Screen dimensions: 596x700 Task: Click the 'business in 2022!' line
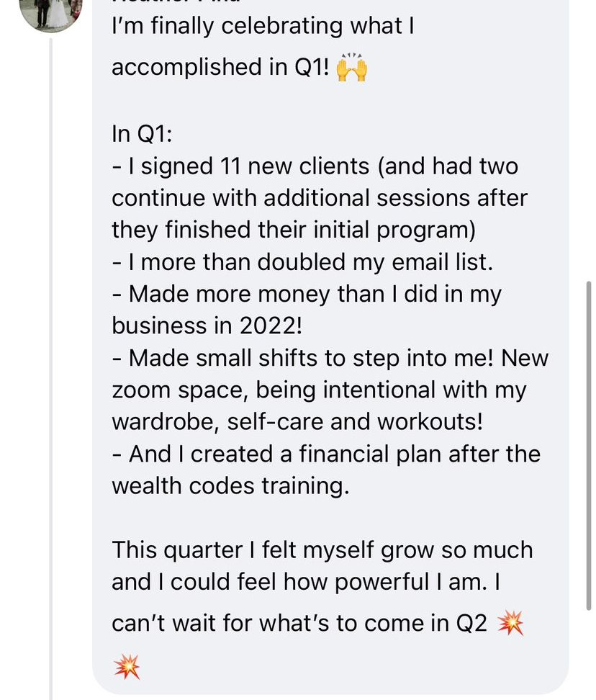coord(207,326)
